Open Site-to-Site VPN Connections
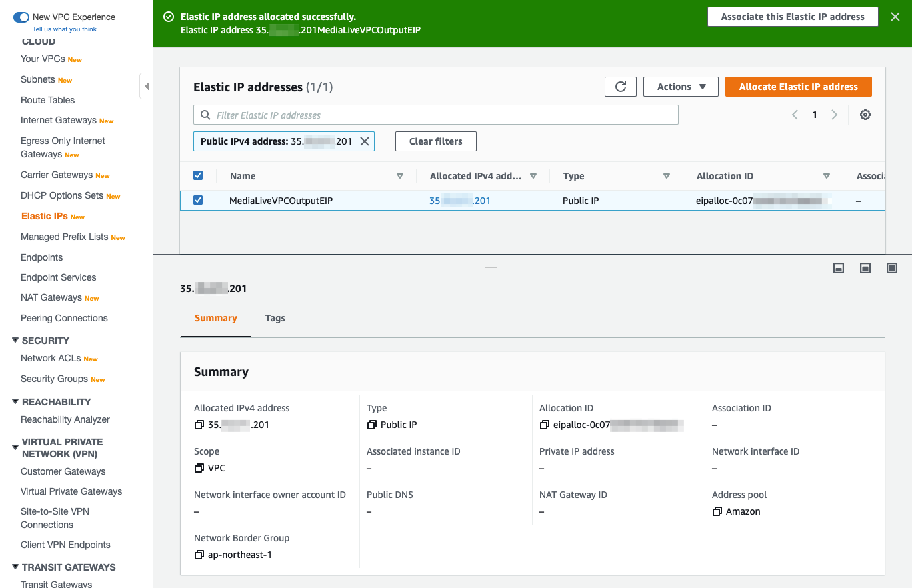The image size is (912, 588). tap(55, 518)
